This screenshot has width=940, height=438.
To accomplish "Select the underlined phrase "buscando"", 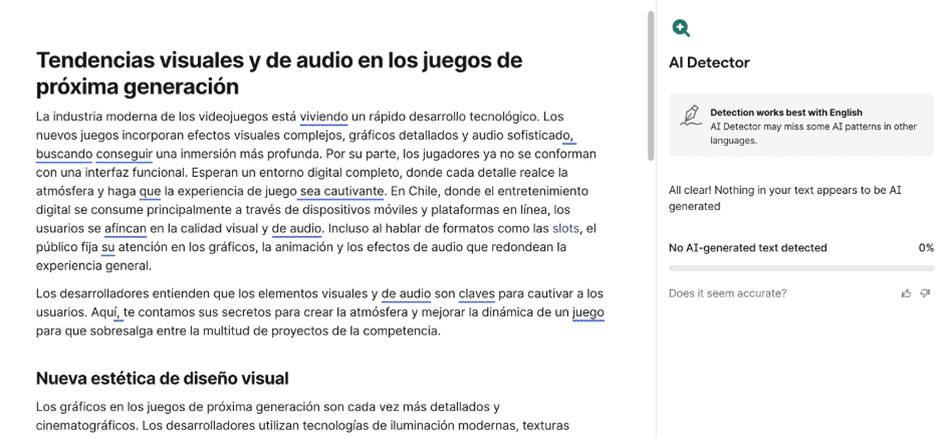I will pyautogui.click(x=64, y=154).
